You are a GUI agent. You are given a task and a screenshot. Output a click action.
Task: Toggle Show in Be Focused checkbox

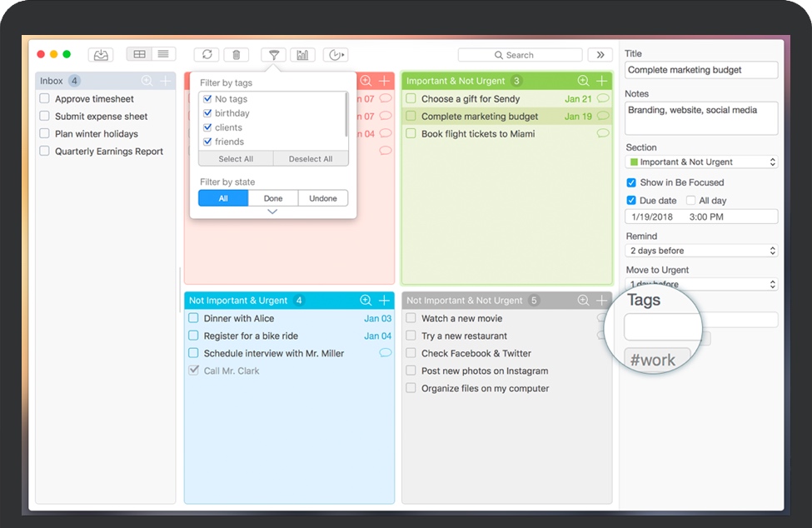click(x=631, y=182)
